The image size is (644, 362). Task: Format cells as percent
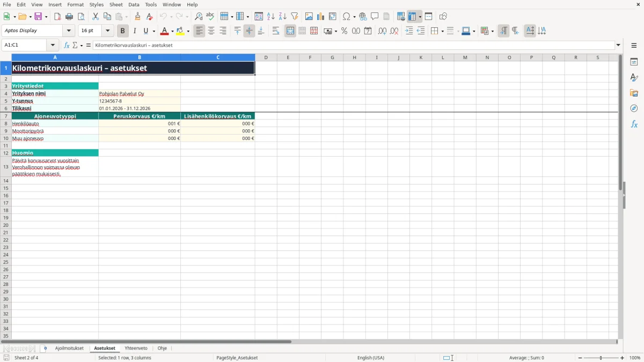(344, 31)
